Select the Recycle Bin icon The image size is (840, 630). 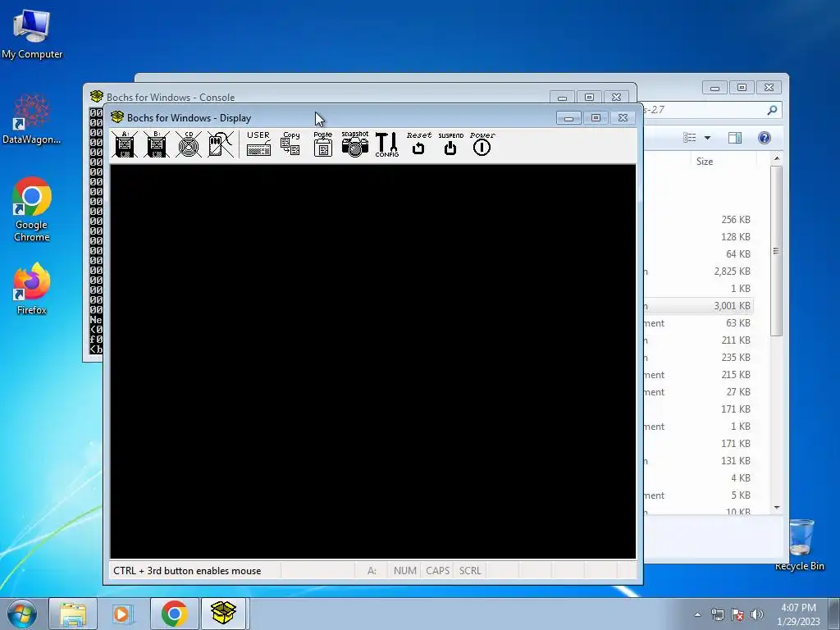tap(800, 545)
